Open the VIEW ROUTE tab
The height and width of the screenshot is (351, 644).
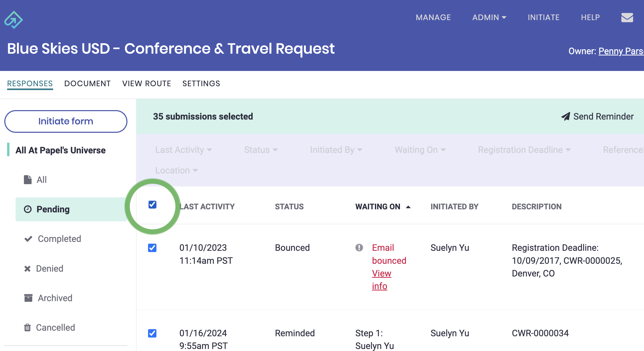pos(147,83)
